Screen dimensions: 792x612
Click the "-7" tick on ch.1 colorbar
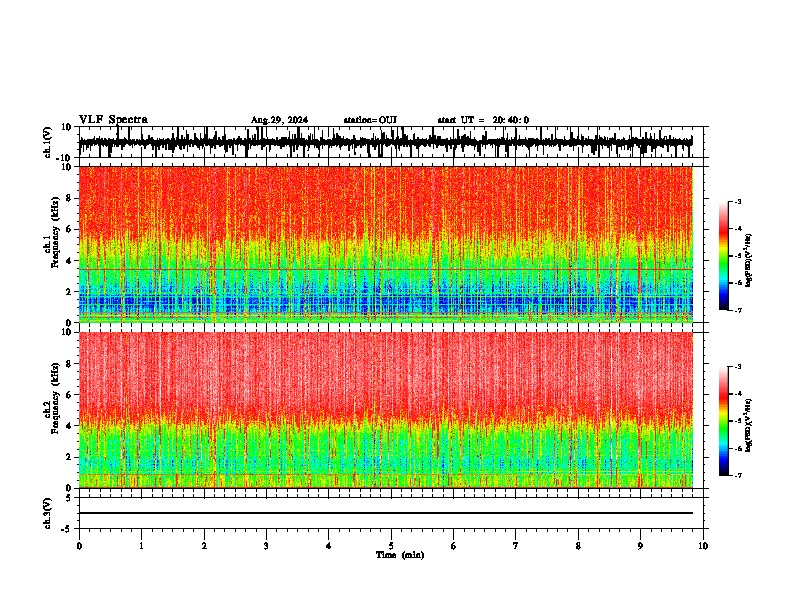pos(738,310)
